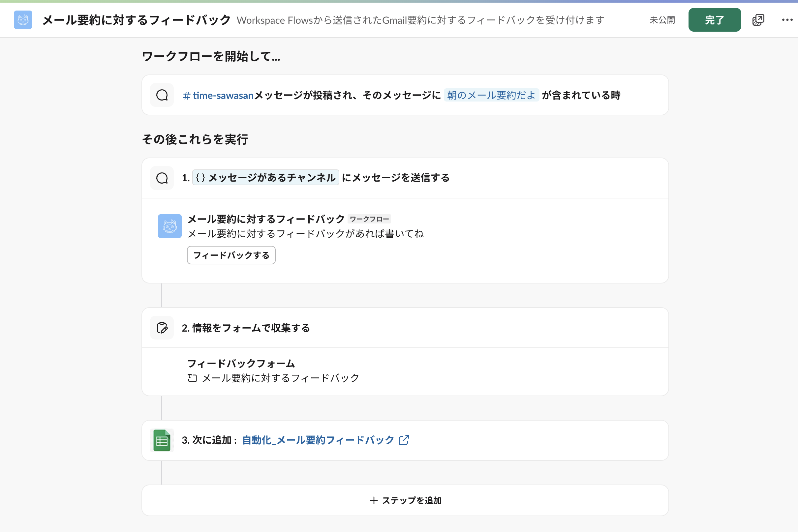Click the 朝のメール要約だよ trigger phrase

pos(491,95)
